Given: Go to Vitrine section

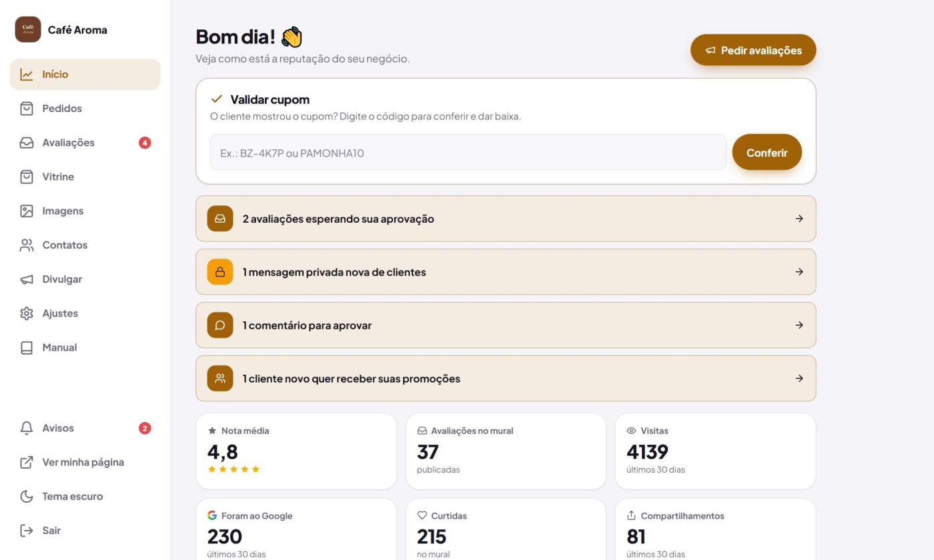Looking at the screenshot, I should tap(85, 177).
